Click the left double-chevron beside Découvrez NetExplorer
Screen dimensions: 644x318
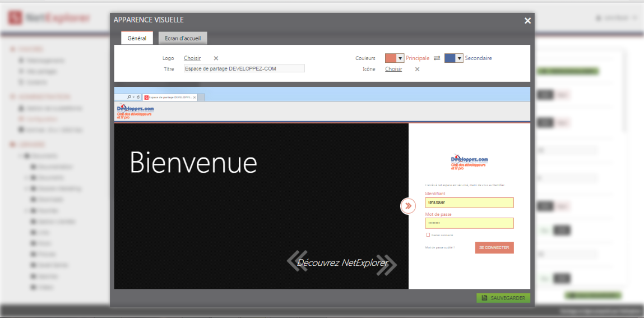[296, 261]
